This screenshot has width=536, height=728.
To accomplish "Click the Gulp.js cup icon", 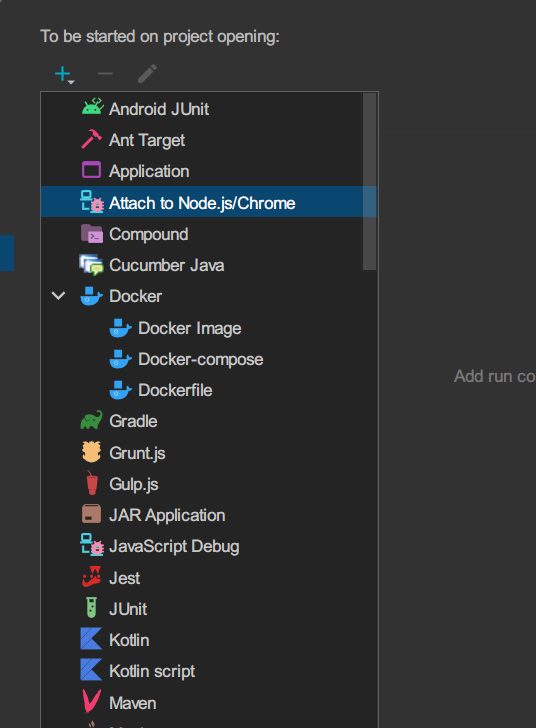I will [x=92, y=483].
